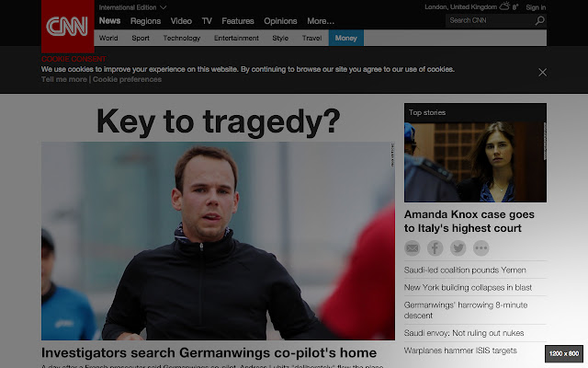
Task: Open the Opinions menu item
Action: click(280, 21)
